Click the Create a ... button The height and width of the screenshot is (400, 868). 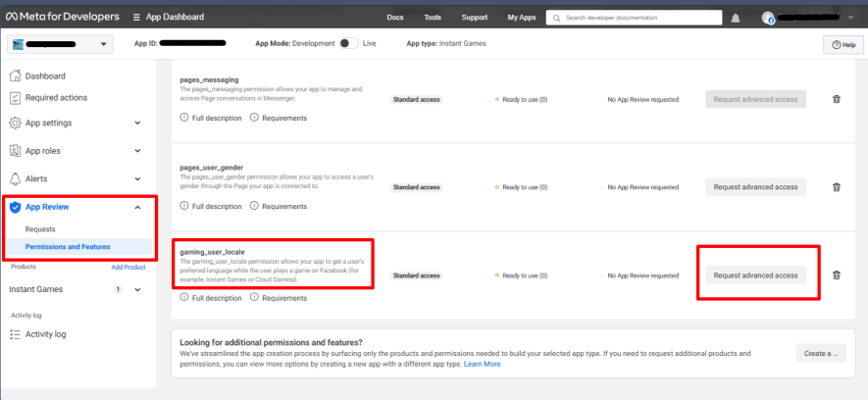pyautogui.click(x=821, y=353)
